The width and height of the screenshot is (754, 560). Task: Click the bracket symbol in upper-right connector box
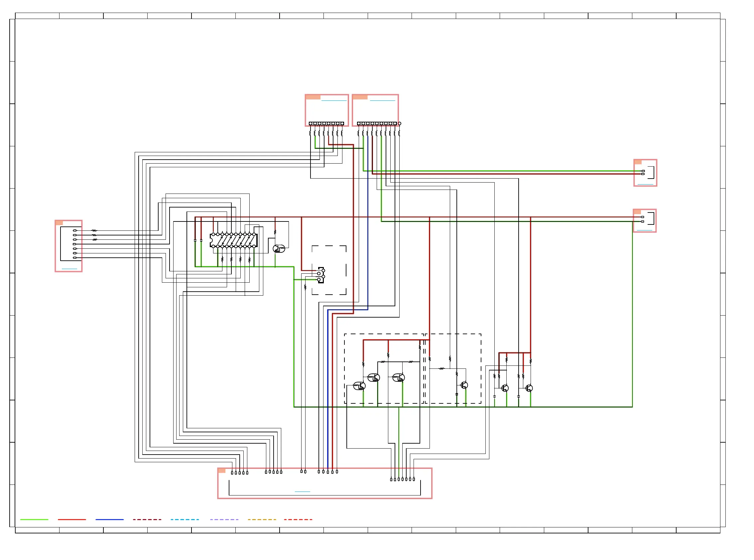(x=651, y=173)
